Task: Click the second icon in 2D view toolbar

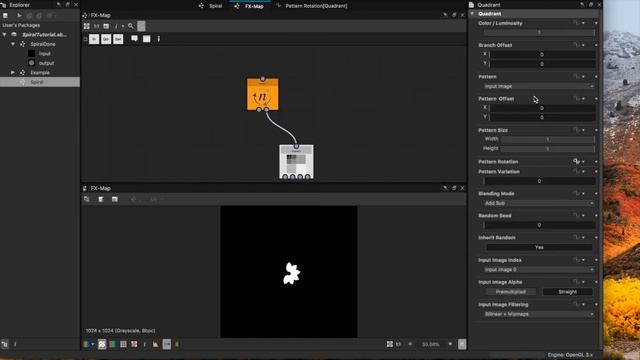Action: [101, 199]
